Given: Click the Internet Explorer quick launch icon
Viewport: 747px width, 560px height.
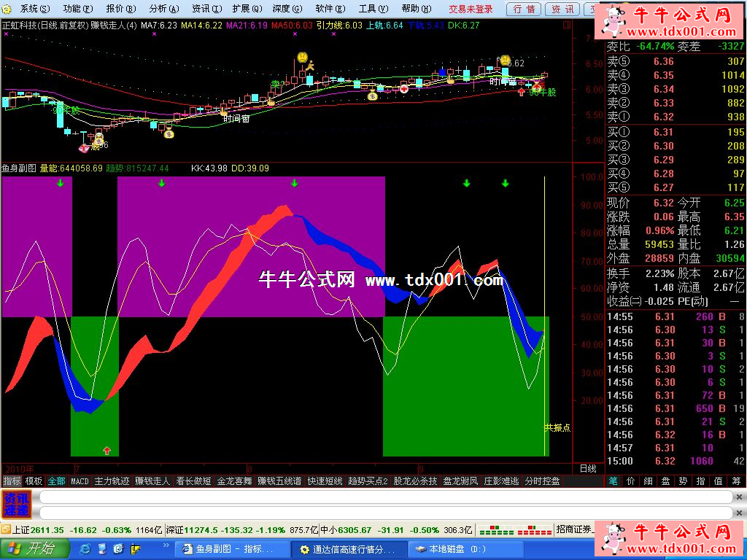Looking at the screenshot, I should point(85,548).
